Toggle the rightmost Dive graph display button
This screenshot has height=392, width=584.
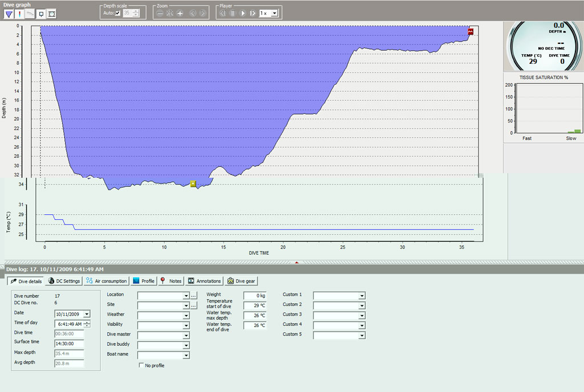click(x=52, y=14)
